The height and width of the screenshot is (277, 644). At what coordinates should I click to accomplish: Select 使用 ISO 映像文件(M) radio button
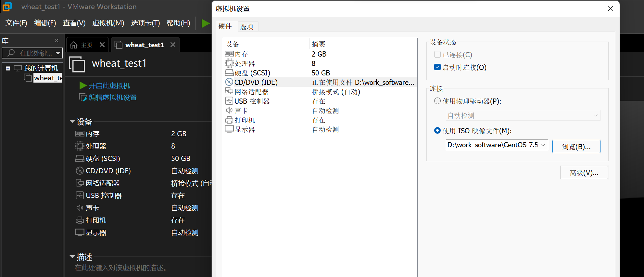437,130
